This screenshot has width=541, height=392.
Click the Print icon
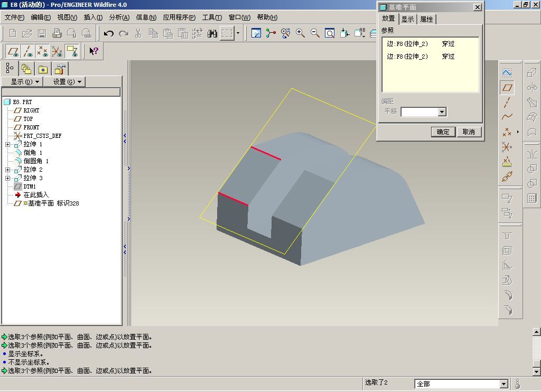click(57, 33)
